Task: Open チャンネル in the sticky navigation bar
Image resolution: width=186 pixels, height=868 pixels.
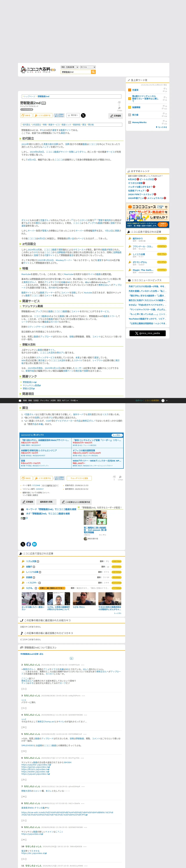Action: pyautogui.click(x=45, y=401)
